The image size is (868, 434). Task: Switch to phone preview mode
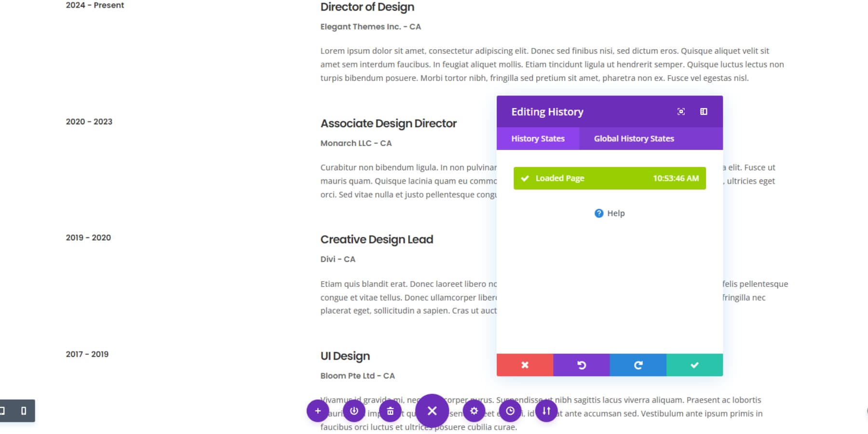click(23, 411)
